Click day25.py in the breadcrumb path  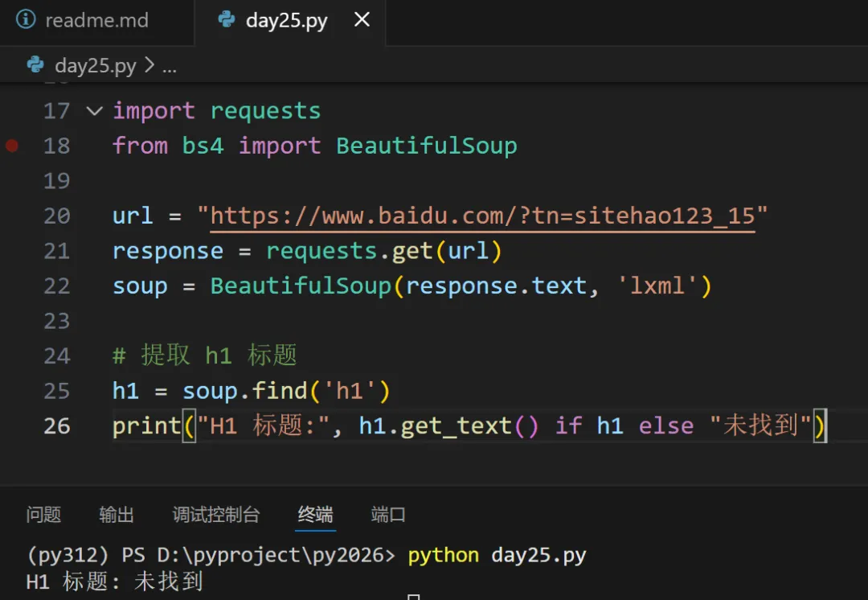(95, 66)
